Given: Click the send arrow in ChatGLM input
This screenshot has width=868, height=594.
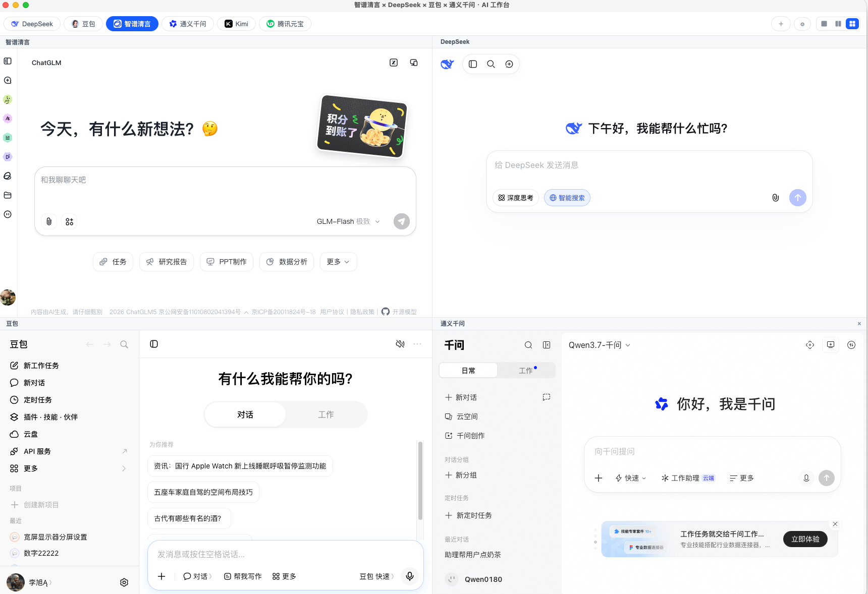Looking at the screenshot, I should [x=402, y=221].
